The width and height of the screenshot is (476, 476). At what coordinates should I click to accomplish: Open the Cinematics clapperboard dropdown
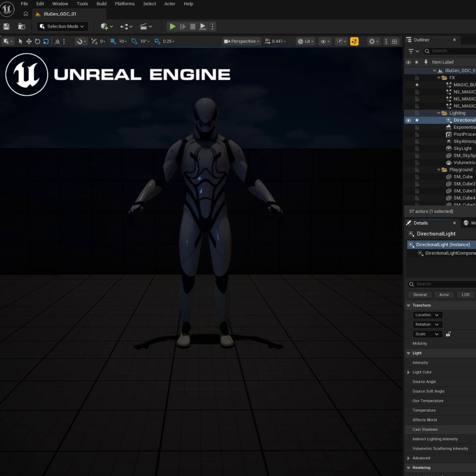(146, 26)
